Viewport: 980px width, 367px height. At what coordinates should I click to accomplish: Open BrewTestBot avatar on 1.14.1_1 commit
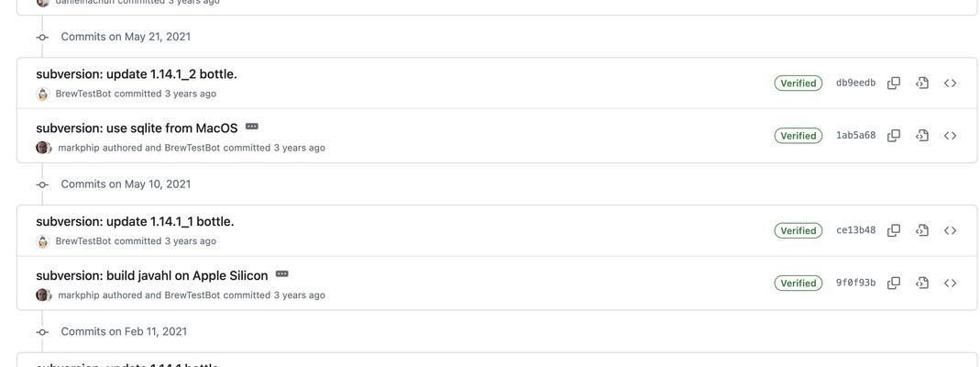(42, 241)
